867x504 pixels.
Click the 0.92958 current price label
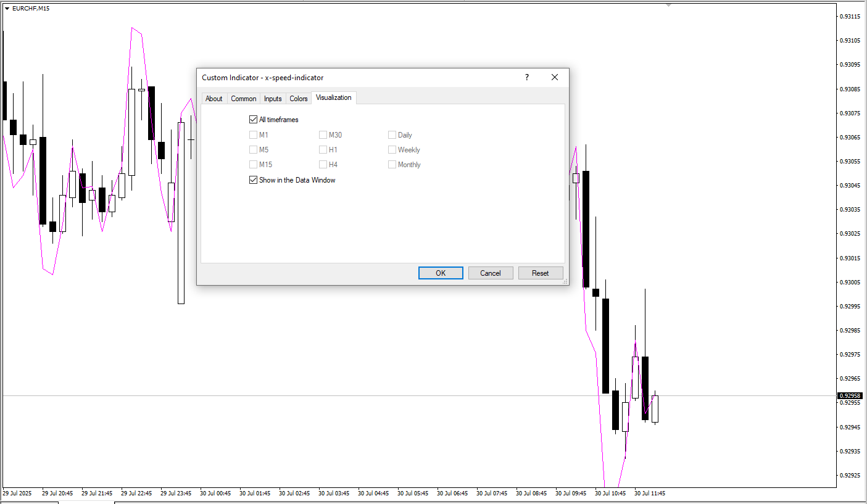pyautogui.click(x=850, y=395)
